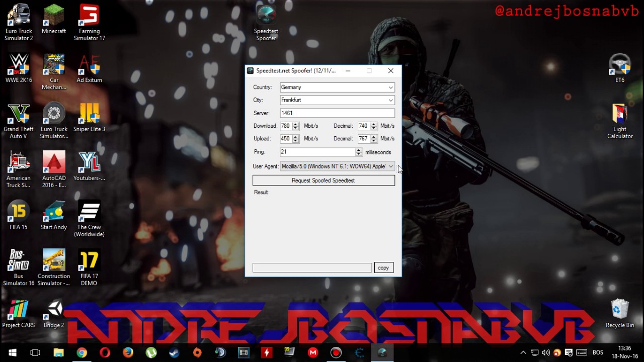Image resolution: width=644 pixels, height=362 pixels.
Task: Select the Project CARS desktop icon
Action: point(19,314)
